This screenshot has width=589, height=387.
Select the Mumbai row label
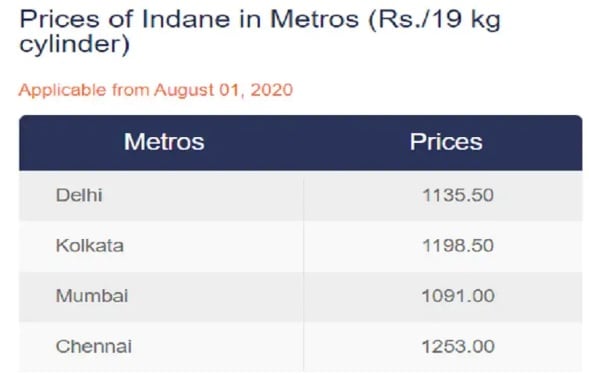tap(92, 296)
